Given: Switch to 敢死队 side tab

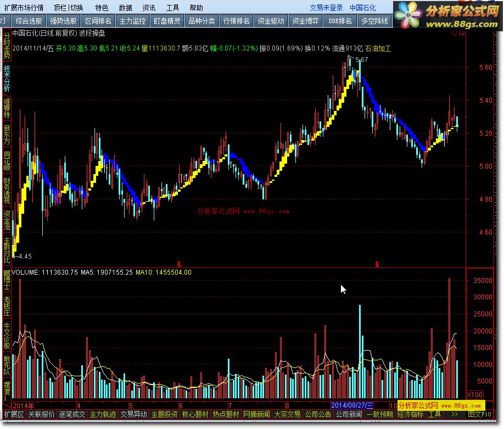Looking at the screenshot, I should (7, 366).
